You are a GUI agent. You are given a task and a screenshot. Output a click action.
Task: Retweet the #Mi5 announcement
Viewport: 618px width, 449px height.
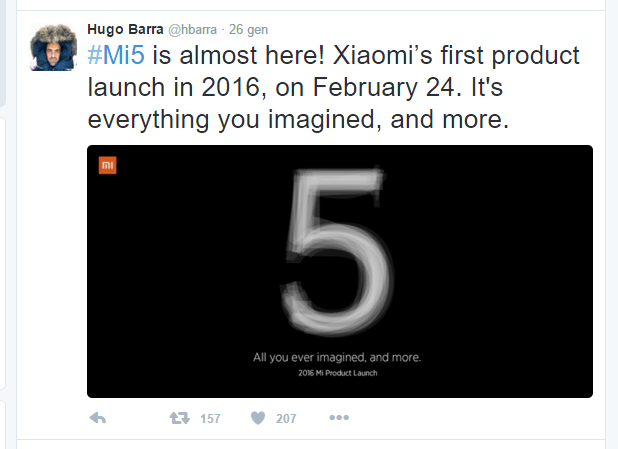pyautogui.click(x=180, y=418)
